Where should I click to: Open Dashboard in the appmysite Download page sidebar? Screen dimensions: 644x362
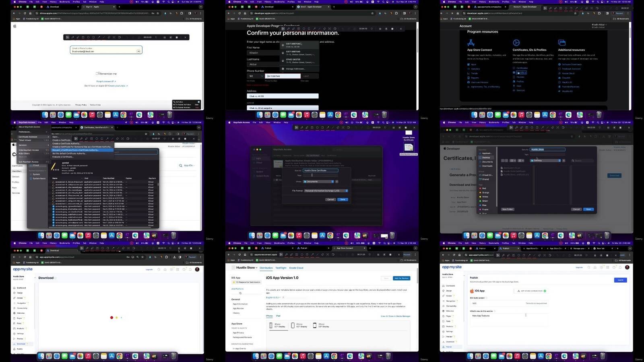click(20, 288)
